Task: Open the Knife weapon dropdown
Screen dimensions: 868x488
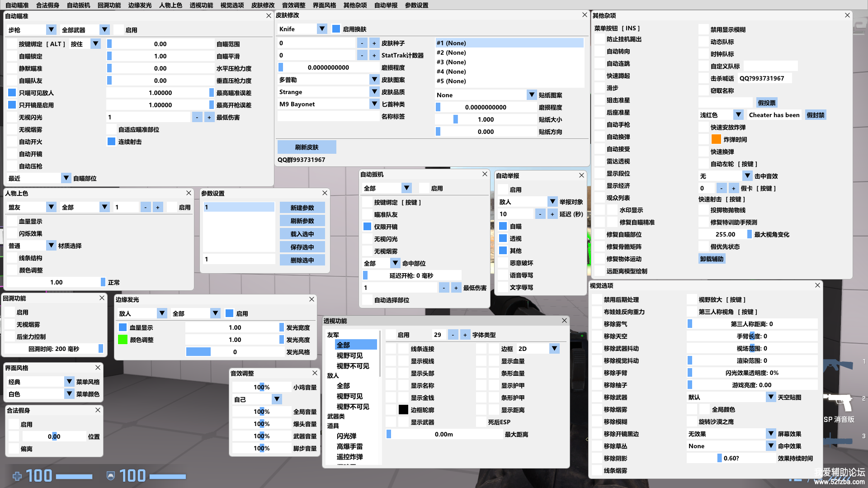Action: point(321,29)
